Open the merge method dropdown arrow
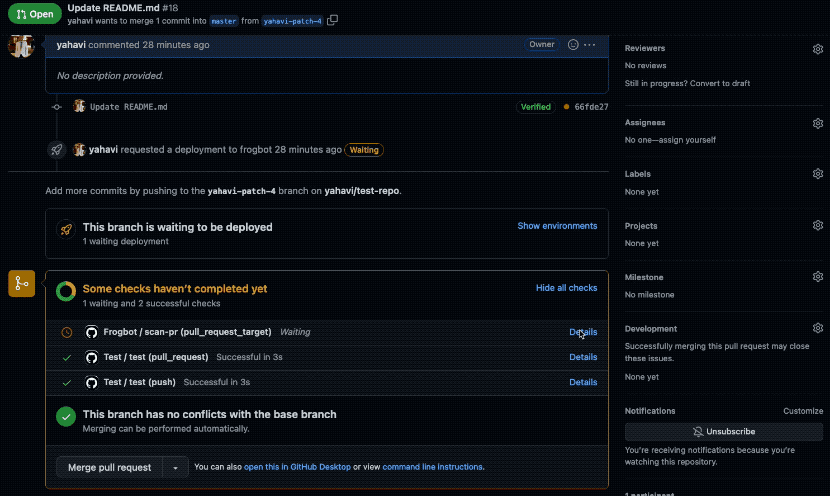The image size is (830, 496). [x=175, y=467]
